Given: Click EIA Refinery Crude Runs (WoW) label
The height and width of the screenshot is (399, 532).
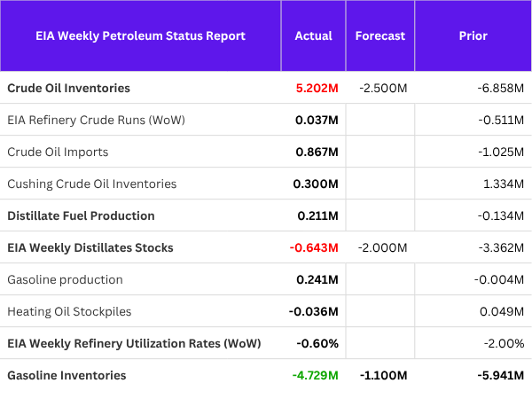Looking at the screenshot, I should pyautogui.click(x=96, y=120).
